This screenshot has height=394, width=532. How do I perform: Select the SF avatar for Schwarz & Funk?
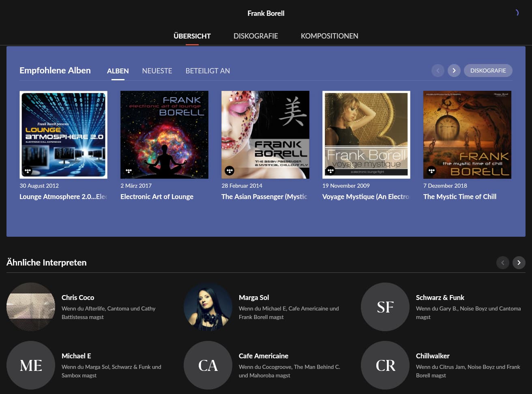coord(385,307)
